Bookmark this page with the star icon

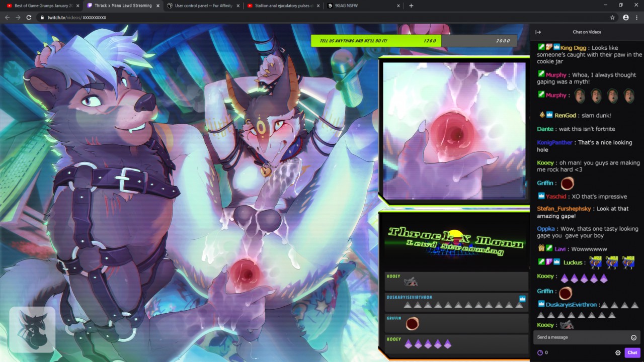[x=612, y=17]
